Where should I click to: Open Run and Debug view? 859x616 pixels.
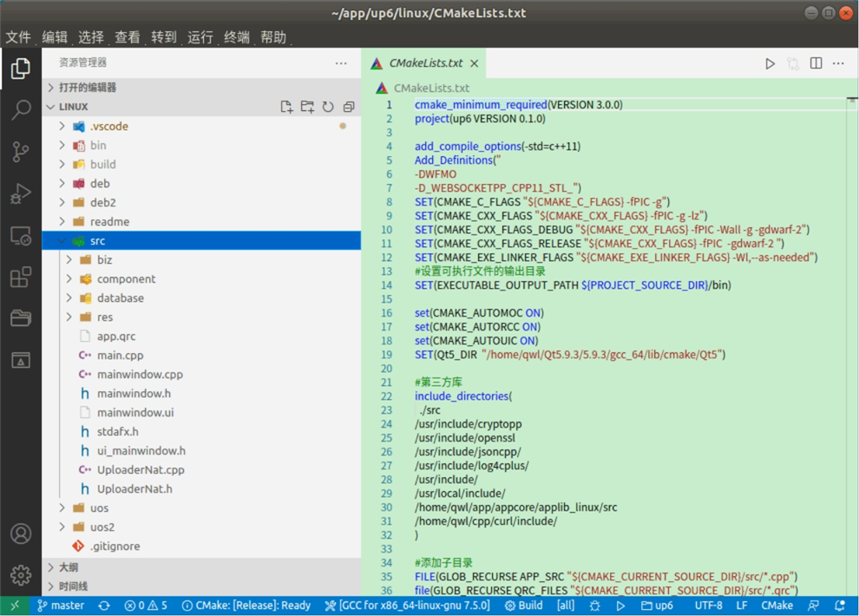(x=21, y=193)
